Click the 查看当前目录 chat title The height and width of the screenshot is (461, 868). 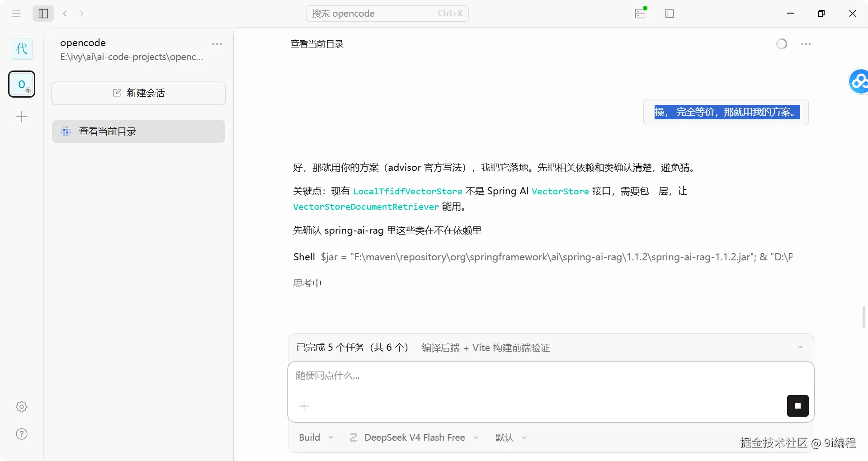tap(317, 44)
